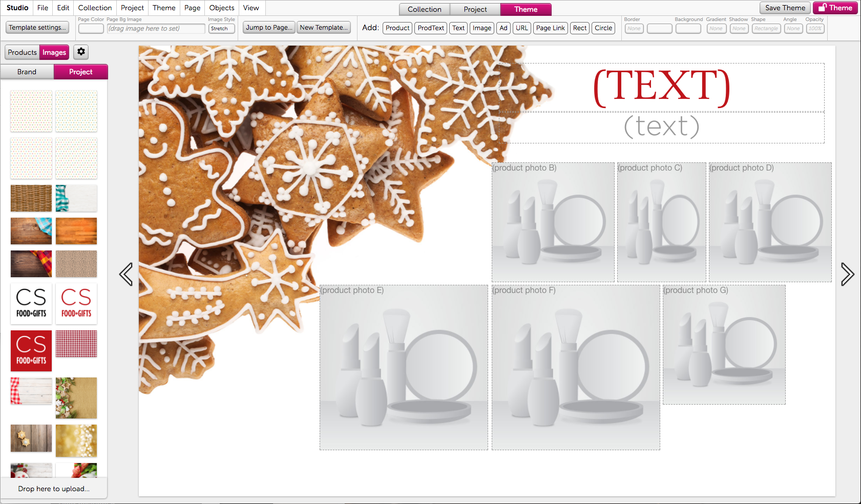Viewport: 861px width, 504px height.
Task: Open the Edit menu
Action: point(64,8)
